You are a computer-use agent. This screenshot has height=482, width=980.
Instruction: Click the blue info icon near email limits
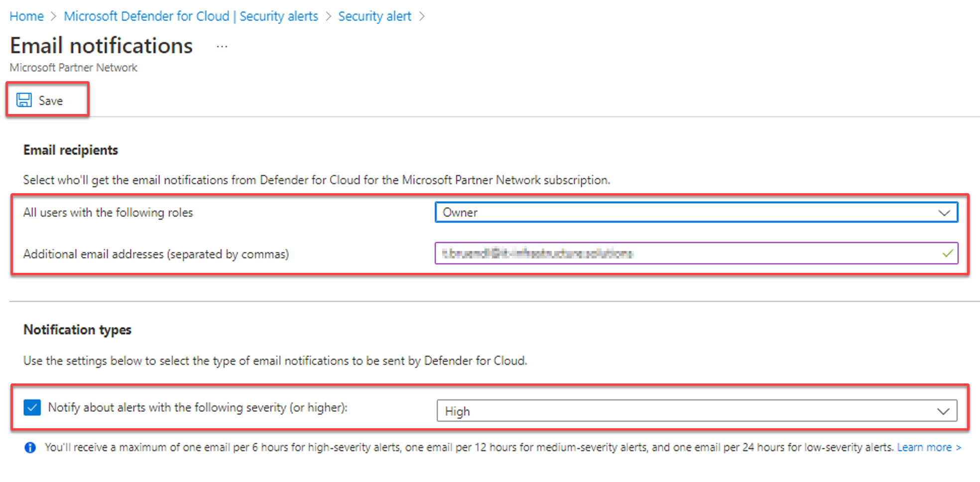tap(30, 448)
